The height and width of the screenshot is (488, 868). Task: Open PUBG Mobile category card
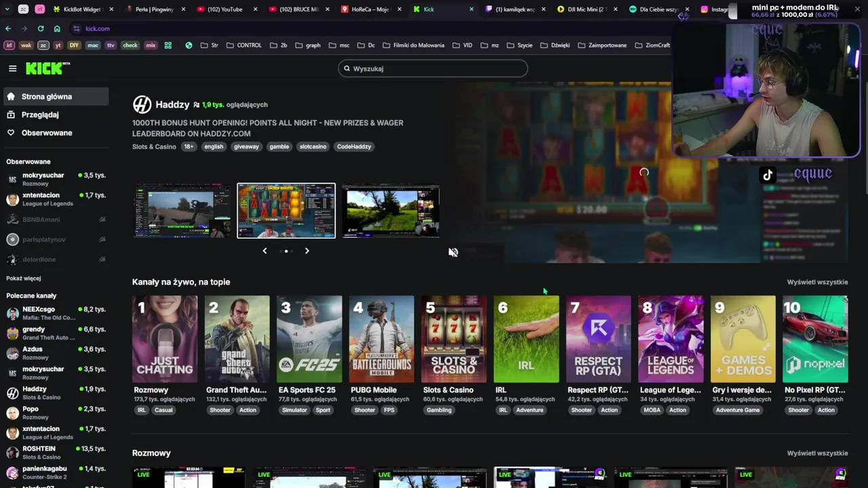coord(382,339)
